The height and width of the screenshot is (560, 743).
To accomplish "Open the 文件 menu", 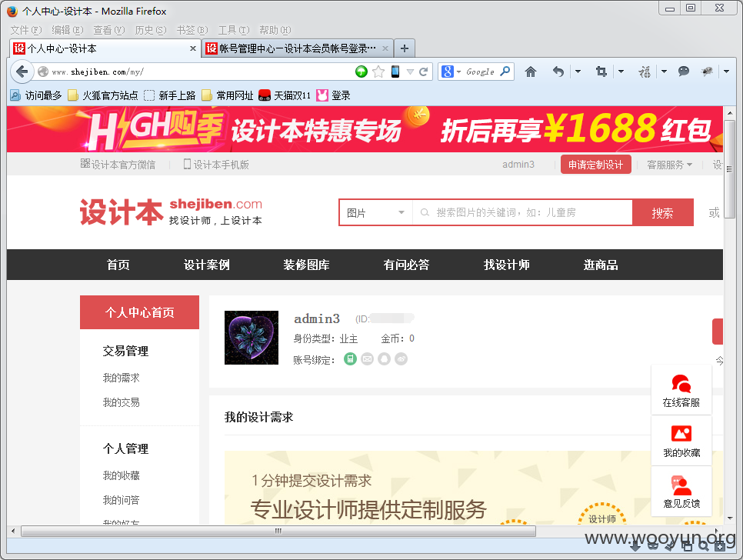I will click(26, 30).
